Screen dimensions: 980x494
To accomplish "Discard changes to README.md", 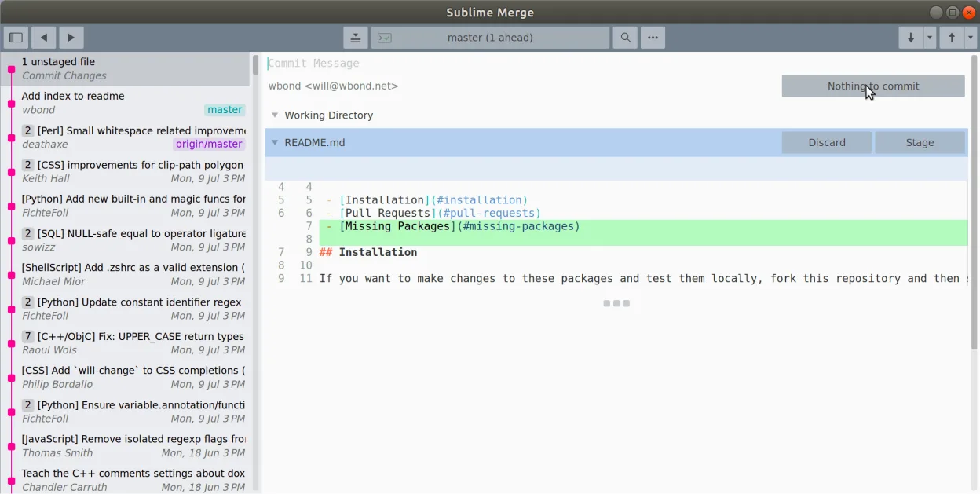I will point(827,142).
